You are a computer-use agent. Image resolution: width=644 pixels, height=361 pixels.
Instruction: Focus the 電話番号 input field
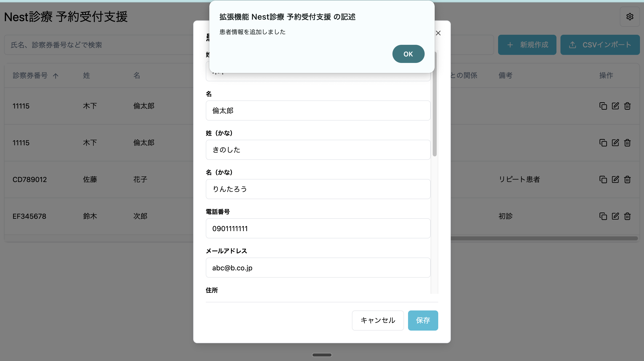(x=318, y=228)
